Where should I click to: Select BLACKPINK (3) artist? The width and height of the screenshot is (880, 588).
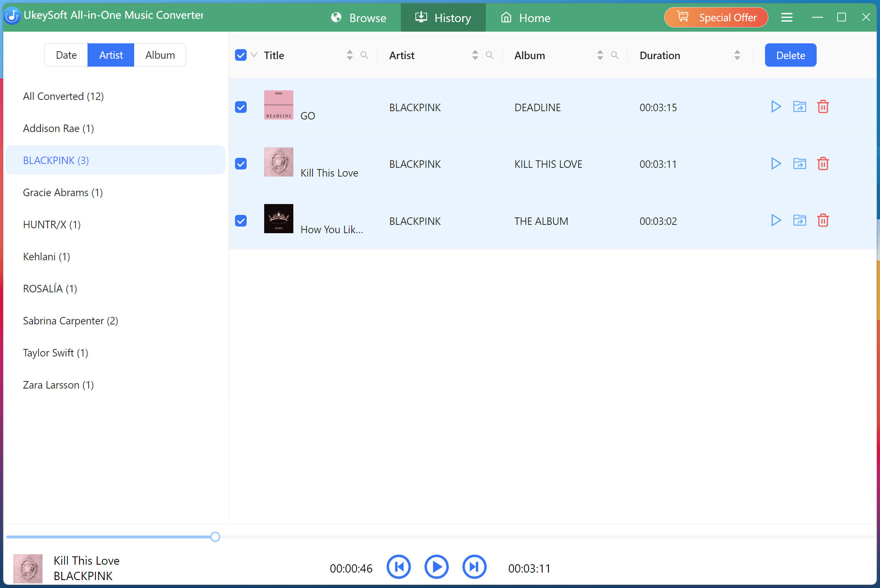pyautogui.click(x=115, y=160)
